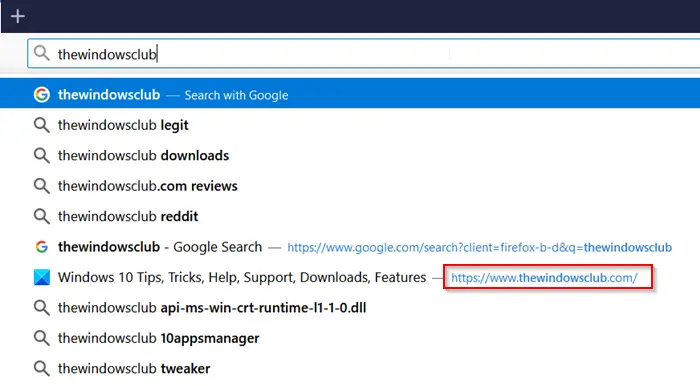
Task: Click search icon beside 'thewindowsclub downloads'
Action: pyautogui.click(x=42, y=155)
